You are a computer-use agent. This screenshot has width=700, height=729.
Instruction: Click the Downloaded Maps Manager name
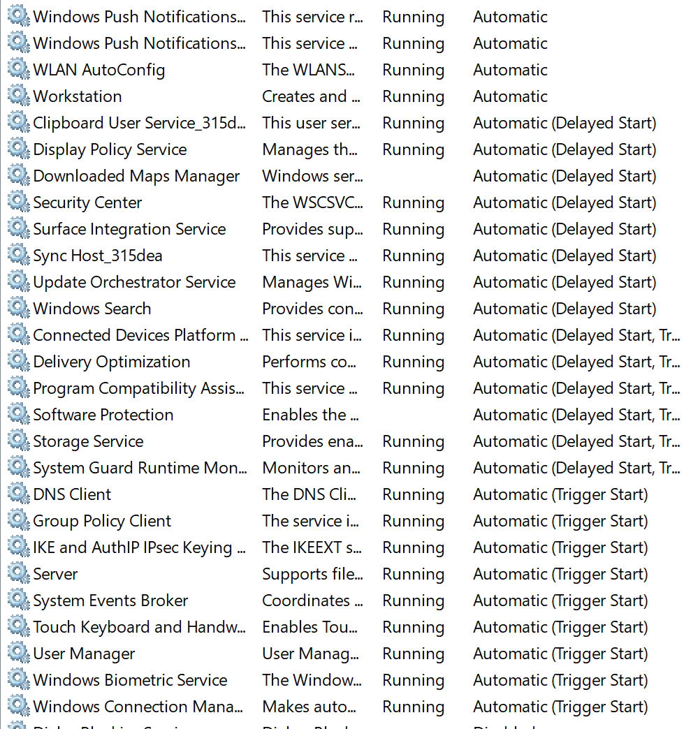(136, 176)
